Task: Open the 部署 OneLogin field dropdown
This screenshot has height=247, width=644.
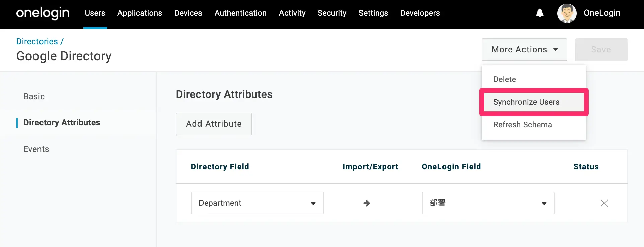Action: click(488, 203)
